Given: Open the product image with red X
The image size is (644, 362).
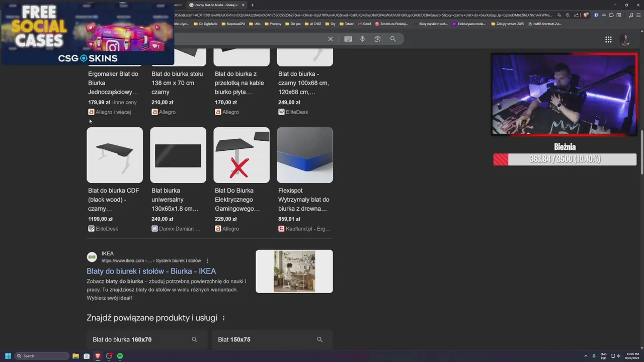Looking at the screenshot, I should 242,155.
